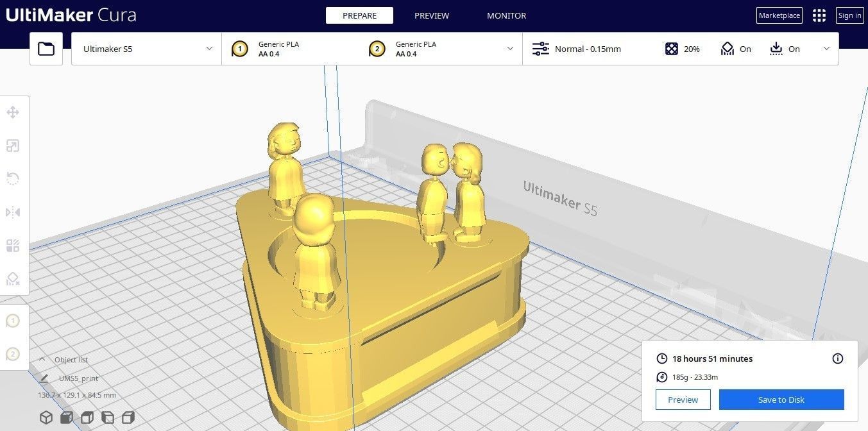Switch to the PREPARE stage
Screen dimensions: 868x431
tap(359, 15)
